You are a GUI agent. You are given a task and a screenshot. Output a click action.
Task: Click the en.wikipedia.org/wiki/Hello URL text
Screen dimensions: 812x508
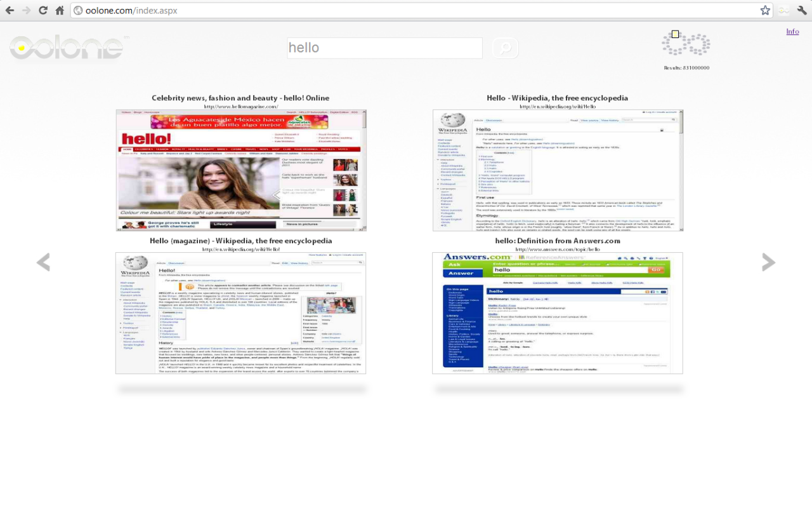[x=558, y=106]
